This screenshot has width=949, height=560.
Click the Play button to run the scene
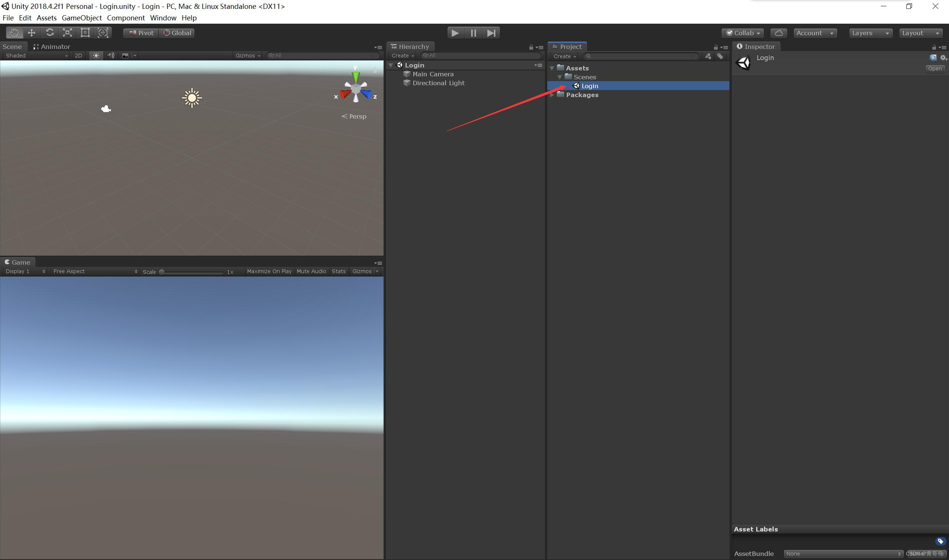click(x=454, y=32)
